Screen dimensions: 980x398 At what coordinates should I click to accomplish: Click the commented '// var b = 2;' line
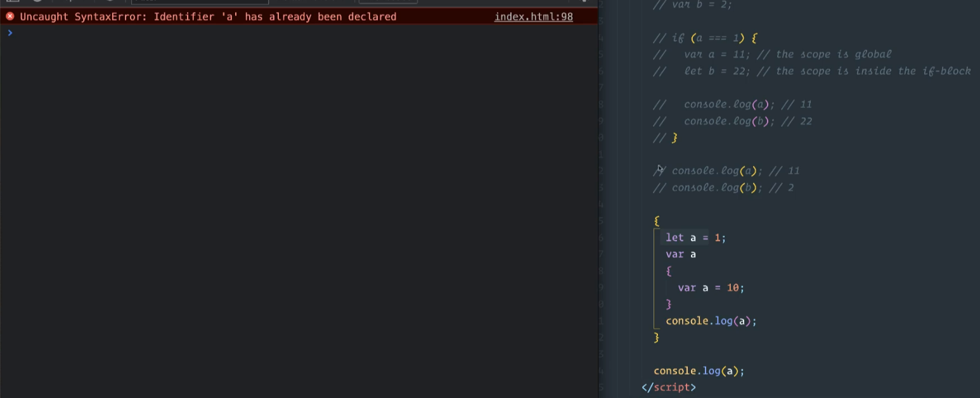point(693,5)
